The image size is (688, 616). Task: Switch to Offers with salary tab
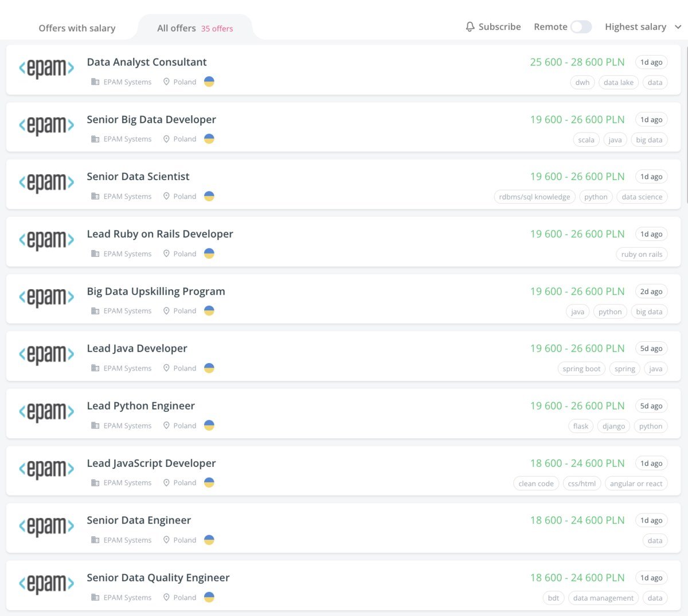coord(77,28)
